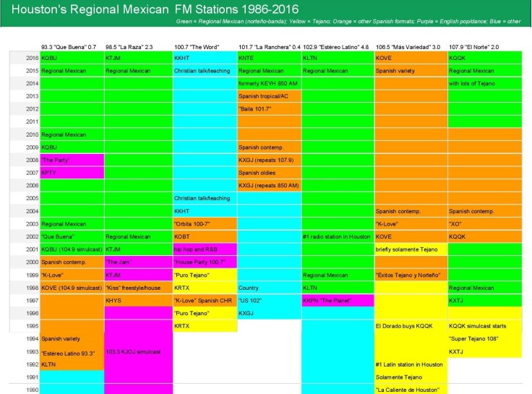Click the 'briefly solamente Tejano' cell
This screenshot has height=394, width=532.
411,249
